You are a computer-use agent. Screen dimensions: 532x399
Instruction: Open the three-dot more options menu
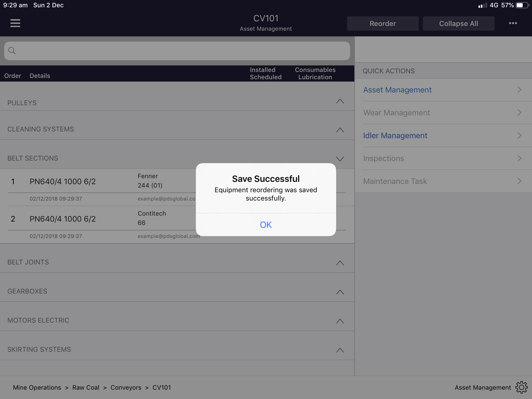[x=513, y=23]
